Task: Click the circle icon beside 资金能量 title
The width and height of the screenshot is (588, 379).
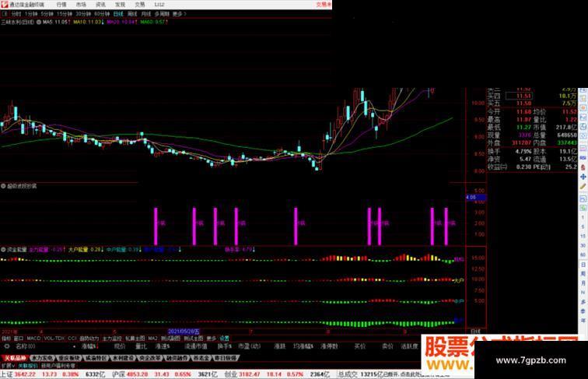Action: coord(3,249)
